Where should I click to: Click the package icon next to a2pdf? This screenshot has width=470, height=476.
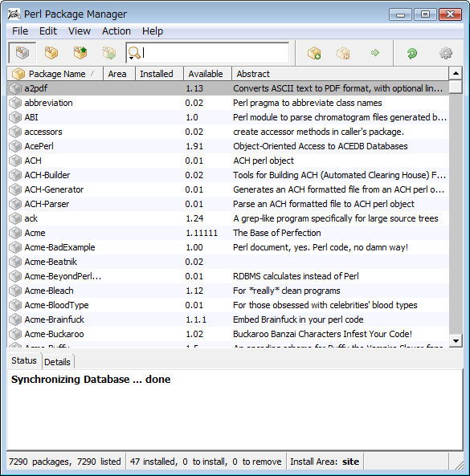pyautogui.click(x=15, y=88)
